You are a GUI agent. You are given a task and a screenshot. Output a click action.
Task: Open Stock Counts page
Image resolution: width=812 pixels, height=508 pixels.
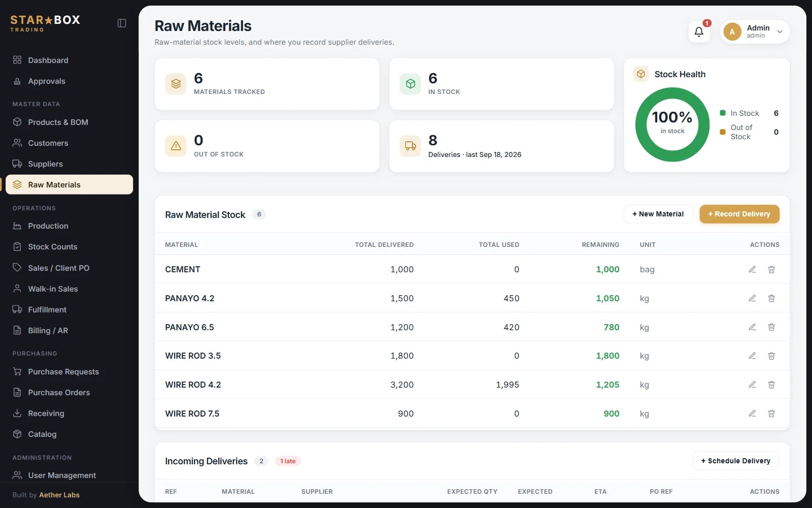click(x=69, y=246)
